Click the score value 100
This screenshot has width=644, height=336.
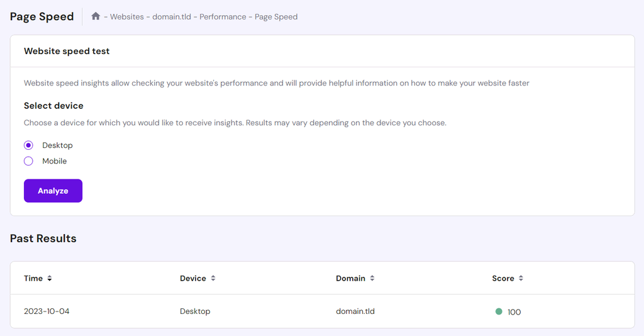[514, 311]
